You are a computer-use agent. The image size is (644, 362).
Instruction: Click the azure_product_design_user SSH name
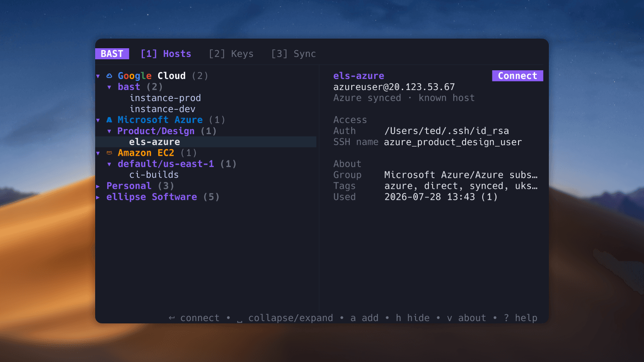tap(453, 142)
